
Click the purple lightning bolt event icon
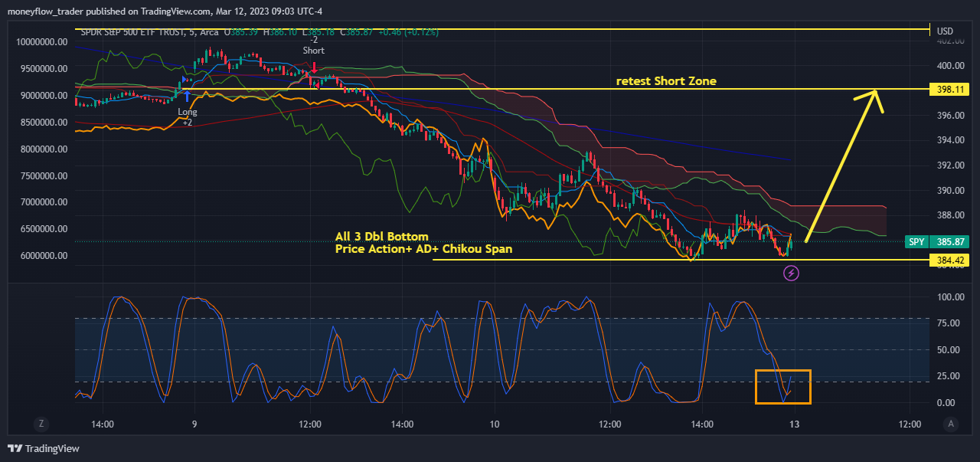point(792,272)
